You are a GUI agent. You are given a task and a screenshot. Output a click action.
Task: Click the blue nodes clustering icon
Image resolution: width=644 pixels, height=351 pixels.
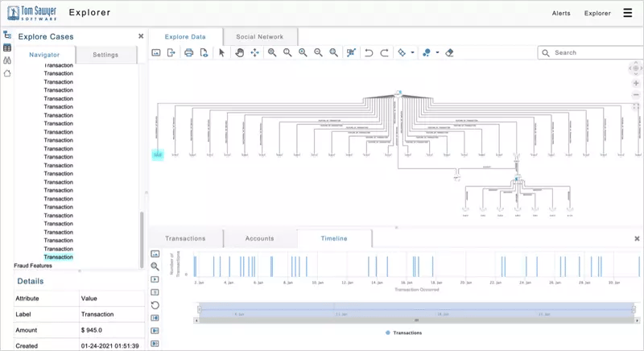coord(427,52)
